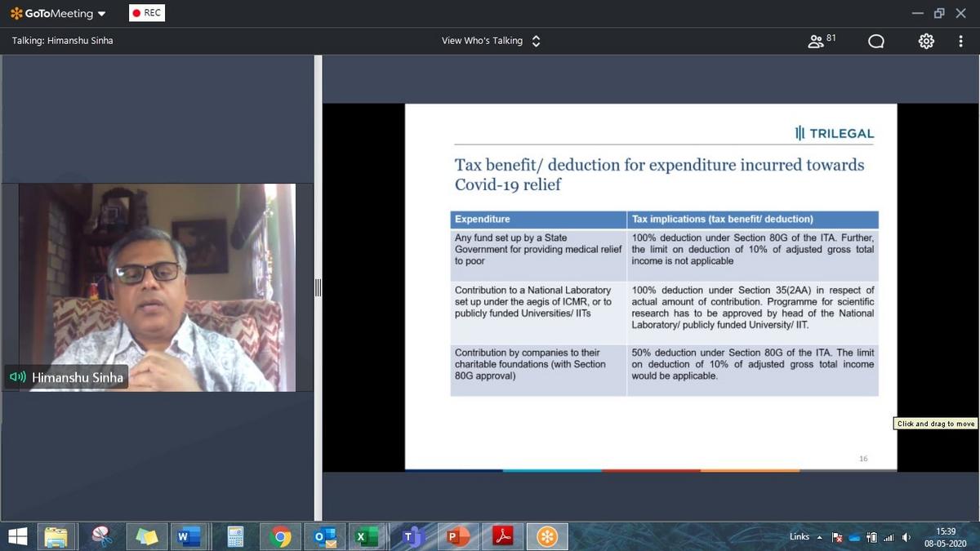Switch to PowerPoint in the taskbar

tap(457, 536)
